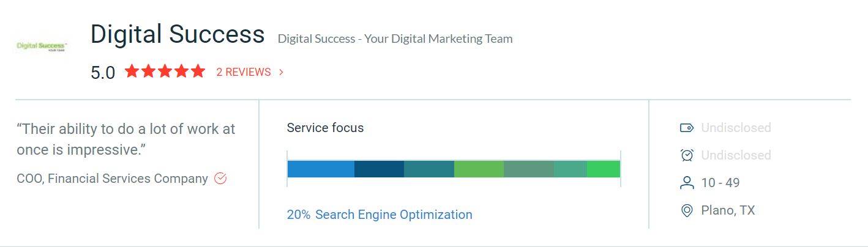Click the Plano, TX location text
868x247 pixels.
tap(728, 210)
